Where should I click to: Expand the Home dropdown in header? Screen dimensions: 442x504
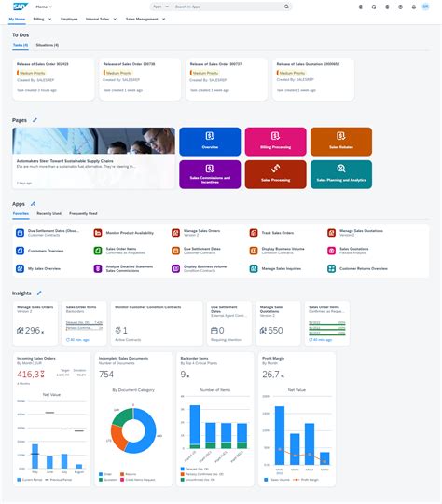pos(44,7)
